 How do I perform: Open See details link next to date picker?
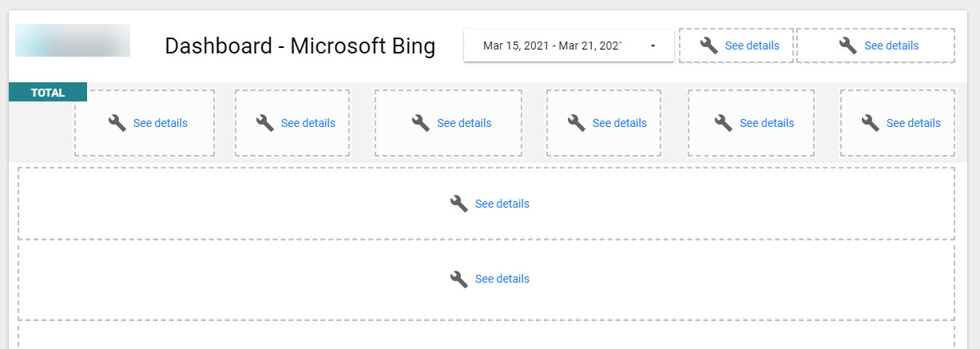coord(752,46)
